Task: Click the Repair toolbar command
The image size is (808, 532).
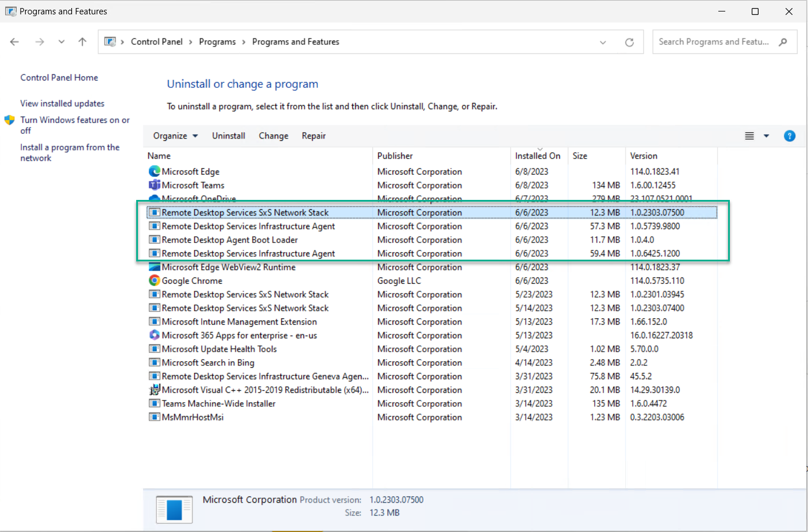Action: click(314, 136)
